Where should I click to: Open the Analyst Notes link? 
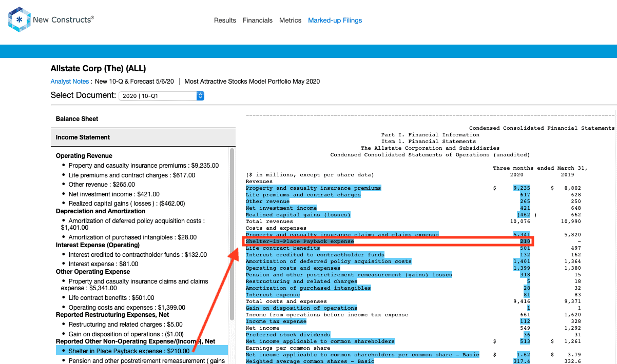pyautogui.click(x=70, y=82)
